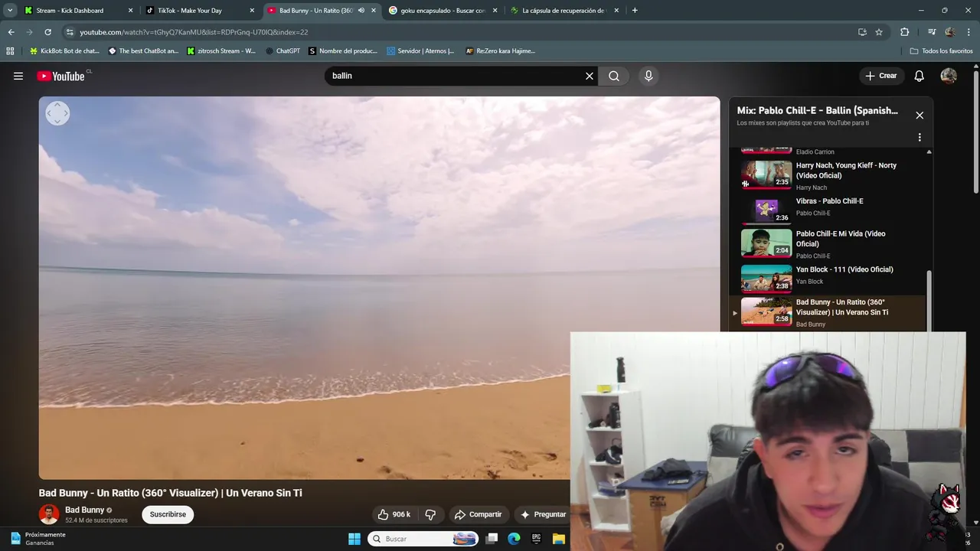Click the site info icon in address bar
980x551 pixels.
pos(70,32)
